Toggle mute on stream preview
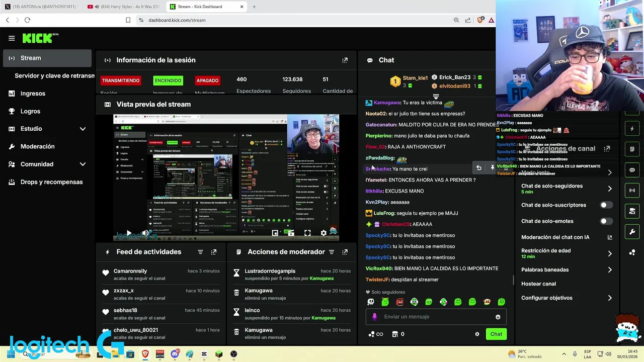Viewport: 644px width, 362px height. click(x=145, y=233)
